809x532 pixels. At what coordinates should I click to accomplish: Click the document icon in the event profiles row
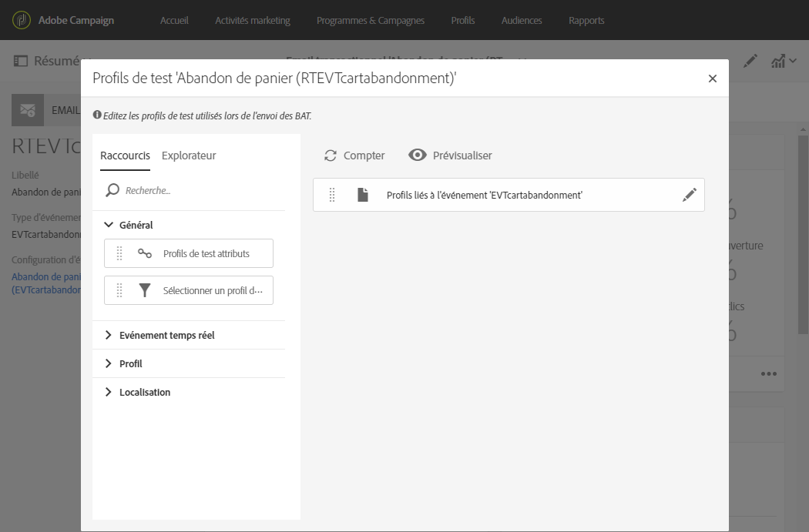click(363, 196)
